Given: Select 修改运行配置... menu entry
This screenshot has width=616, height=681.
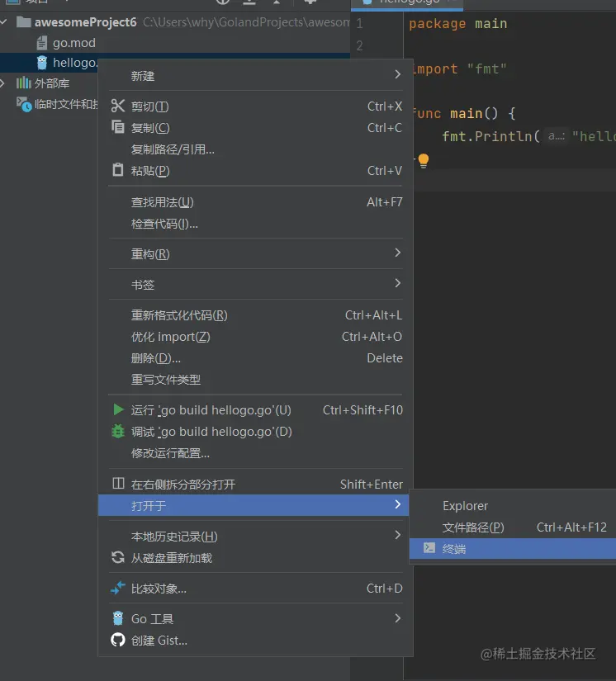Looking at the screenshot, I should point(255,453).
